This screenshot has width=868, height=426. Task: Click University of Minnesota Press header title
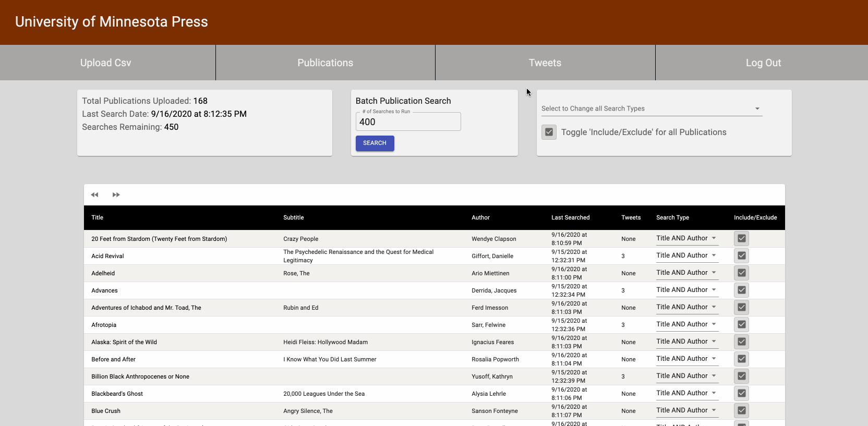point(112,22)
